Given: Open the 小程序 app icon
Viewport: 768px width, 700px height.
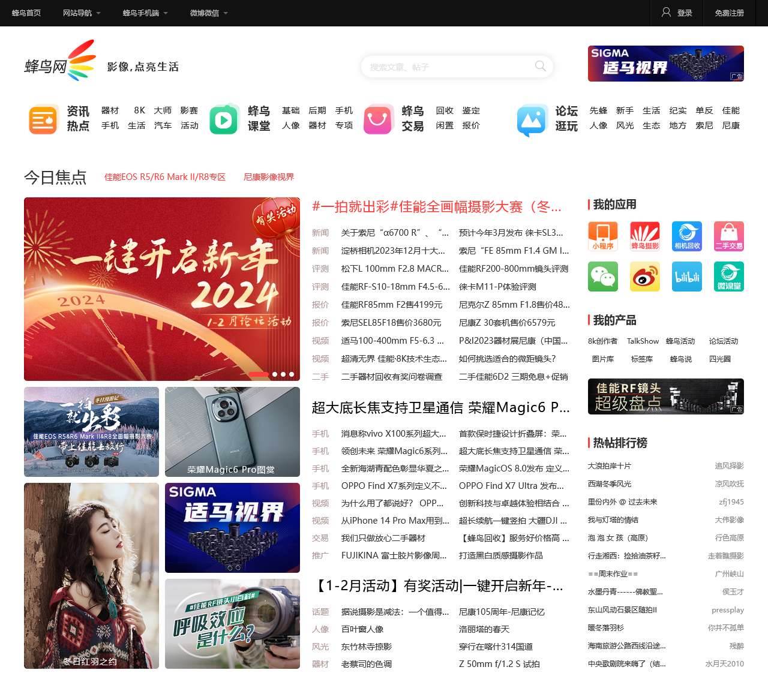Looking at the screenshot, I should (602, 236).
